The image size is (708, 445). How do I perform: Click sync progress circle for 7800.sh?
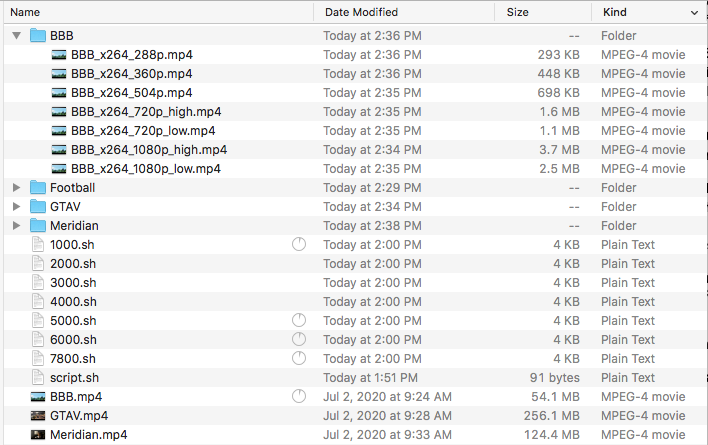pyautogui.click(x=299, y=358)
